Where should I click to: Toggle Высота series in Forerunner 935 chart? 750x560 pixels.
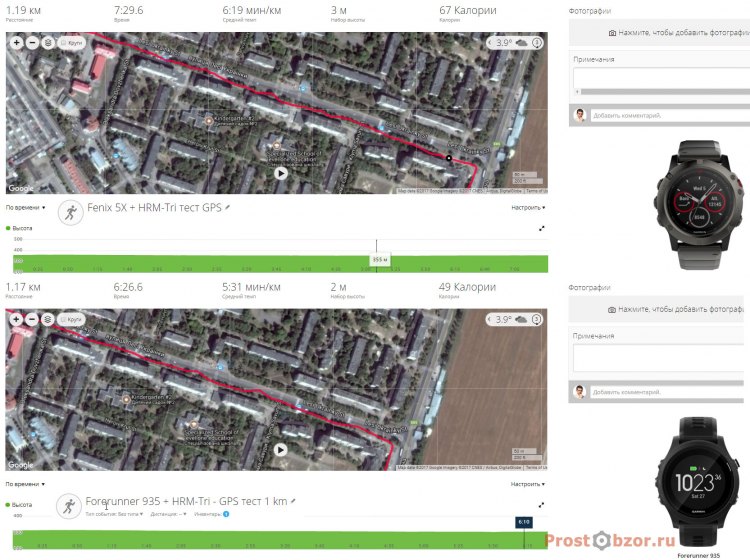click(x=19, y=505)
